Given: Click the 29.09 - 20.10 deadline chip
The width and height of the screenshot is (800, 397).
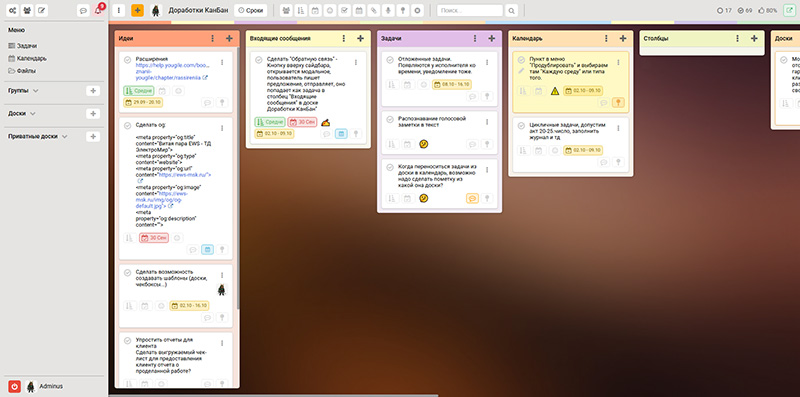Looking at the screenshot, I should pyautogui.click(x=143, y=103).
